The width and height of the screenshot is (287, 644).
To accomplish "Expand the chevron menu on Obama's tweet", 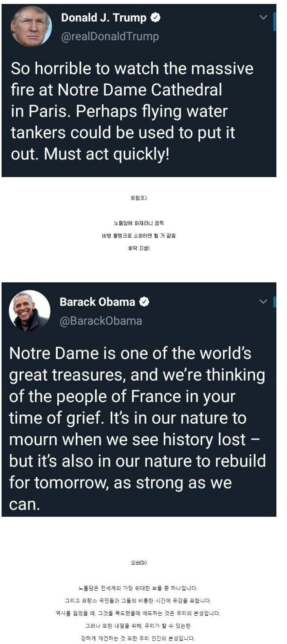I will [x=263, y=302].
